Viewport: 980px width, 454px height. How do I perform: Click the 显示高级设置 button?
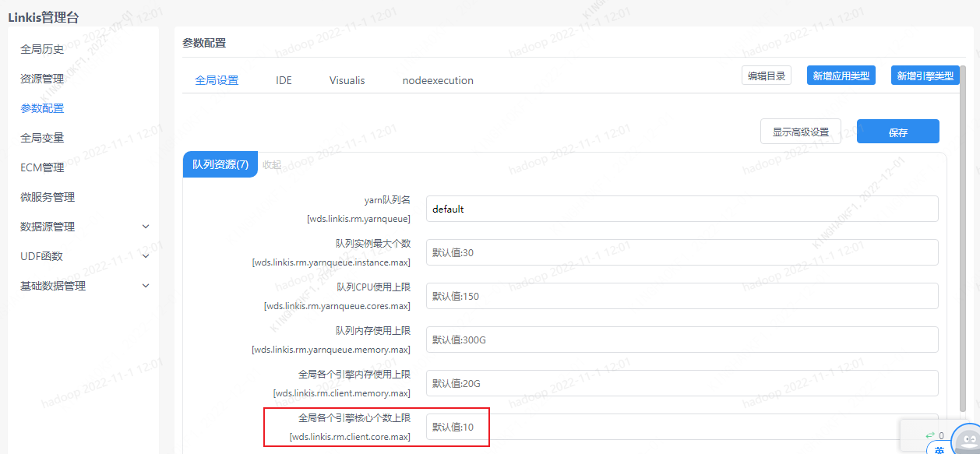point(800,132)
